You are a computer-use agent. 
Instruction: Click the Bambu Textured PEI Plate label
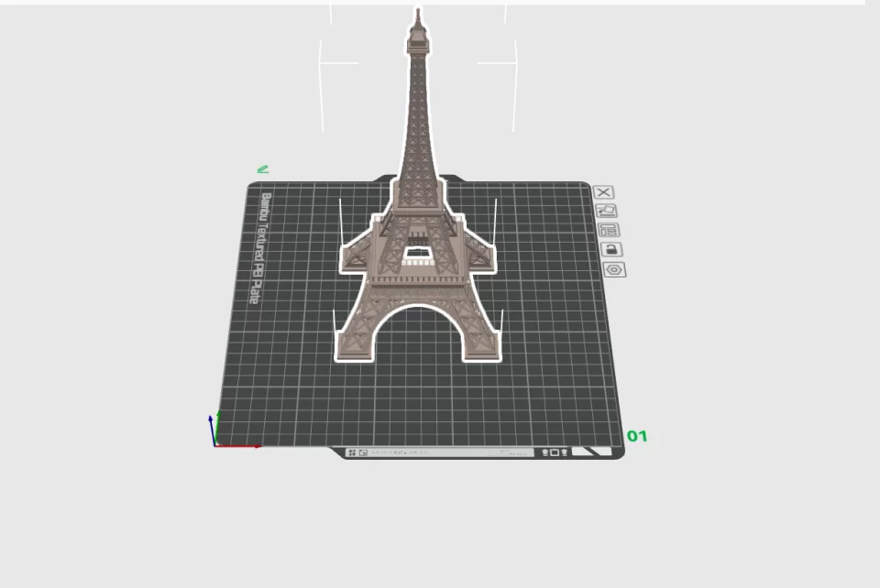pyautogui.click(x=259, y=248)
